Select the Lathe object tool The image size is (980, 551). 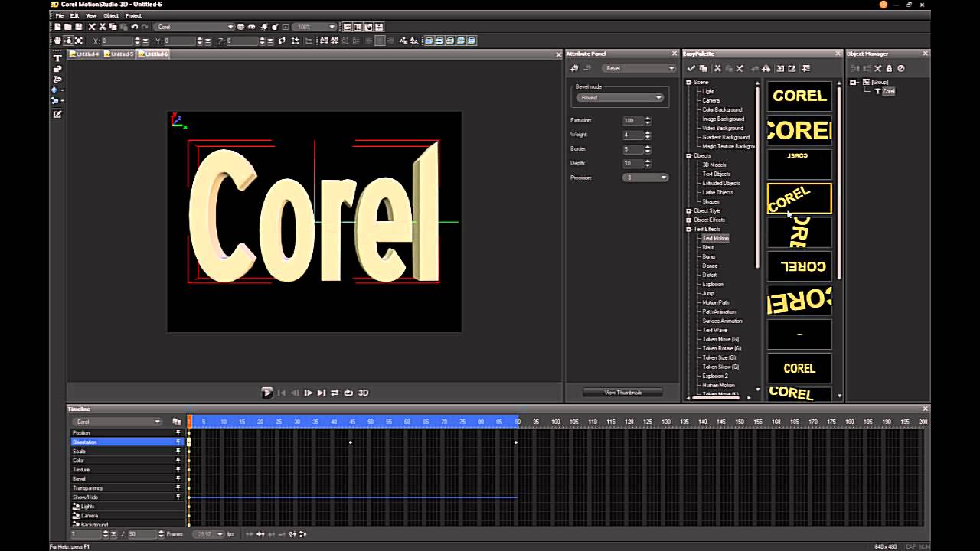coord(57,80)
